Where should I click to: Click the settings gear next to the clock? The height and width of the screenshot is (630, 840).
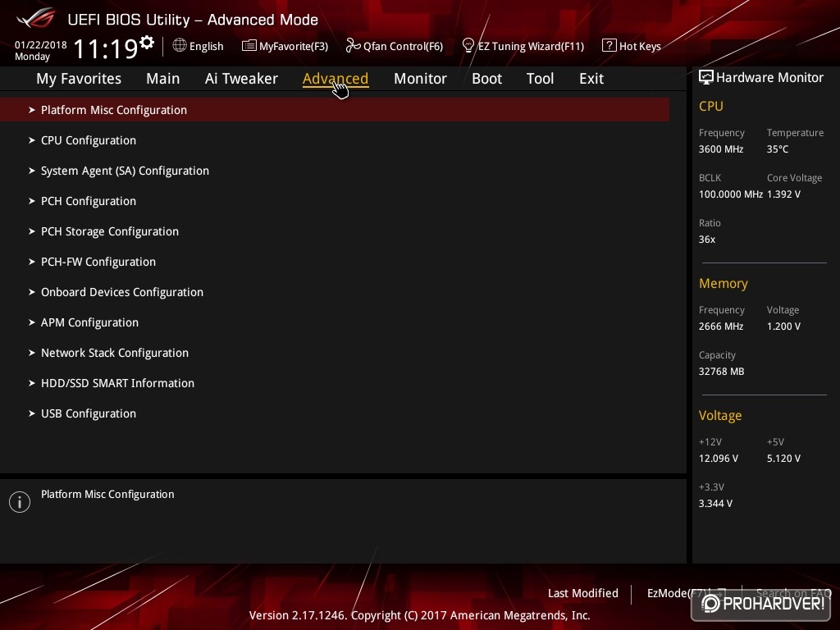[146, 42]
